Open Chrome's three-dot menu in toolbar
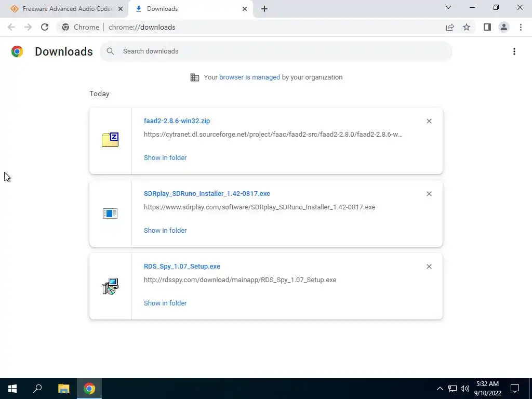The image size is (532, 399). (521, 27)
